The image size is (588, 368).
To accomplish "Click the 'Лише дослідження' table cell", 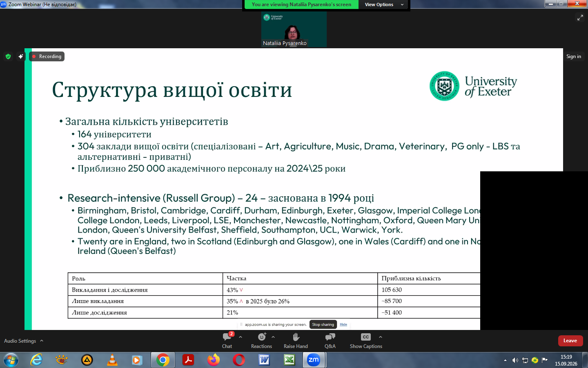I will pos(145,312).
